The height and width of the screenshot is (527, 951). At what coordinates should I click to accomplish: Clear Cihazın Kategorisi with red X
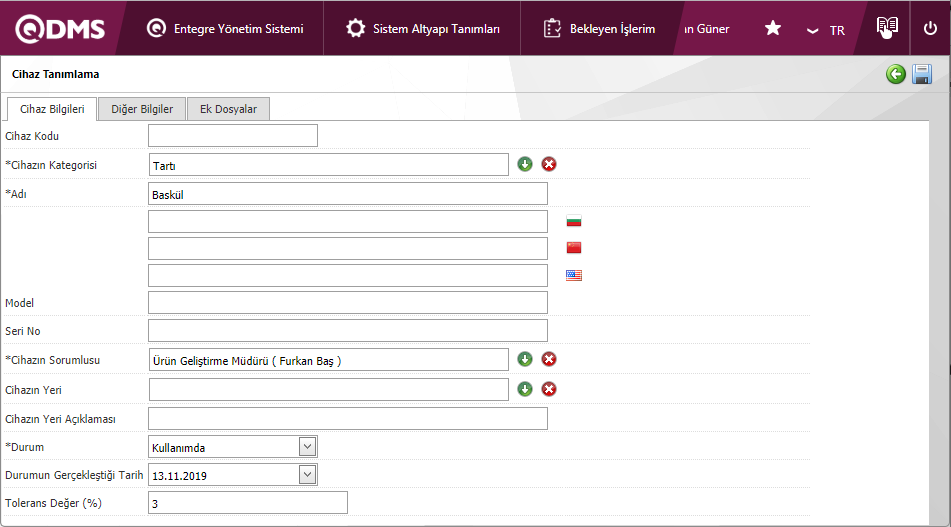(x=549, y=164)
